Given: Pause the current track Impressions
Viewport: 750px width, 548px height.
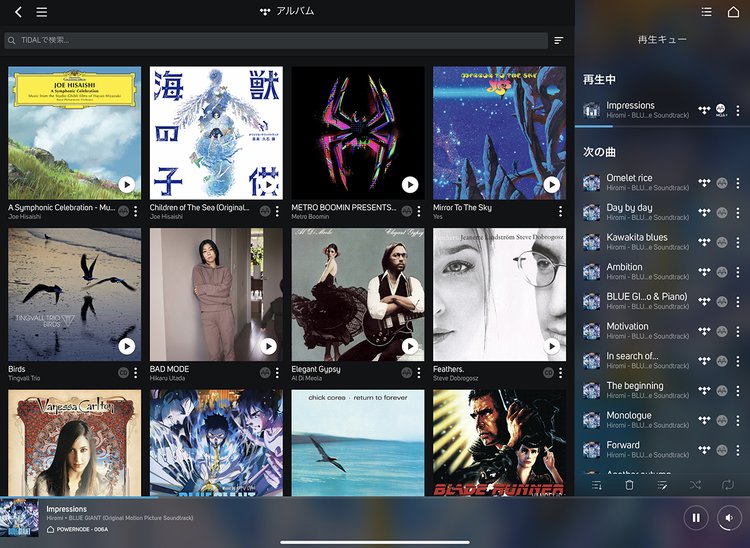Looking at the screenshot, I should pyautogui.click(x=696, y=518).
